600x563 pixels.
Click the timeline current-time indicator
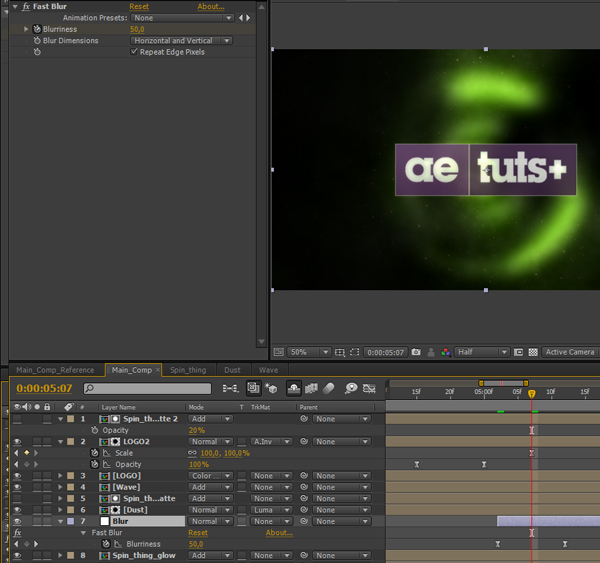(532, 394)
